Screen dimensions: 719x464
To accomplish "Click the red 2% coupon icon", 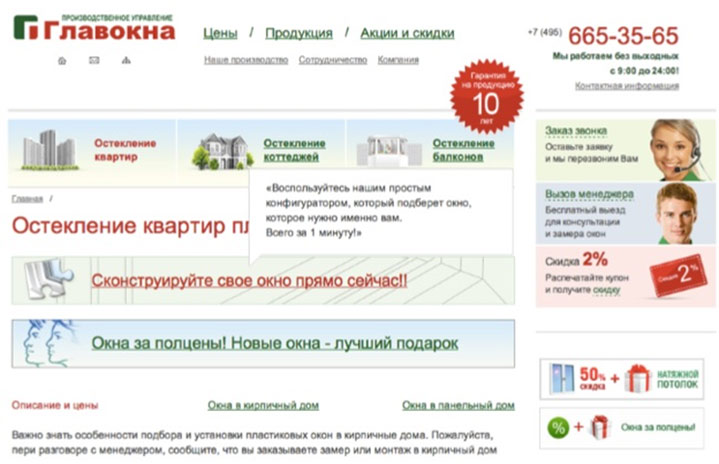I will 678,276.
